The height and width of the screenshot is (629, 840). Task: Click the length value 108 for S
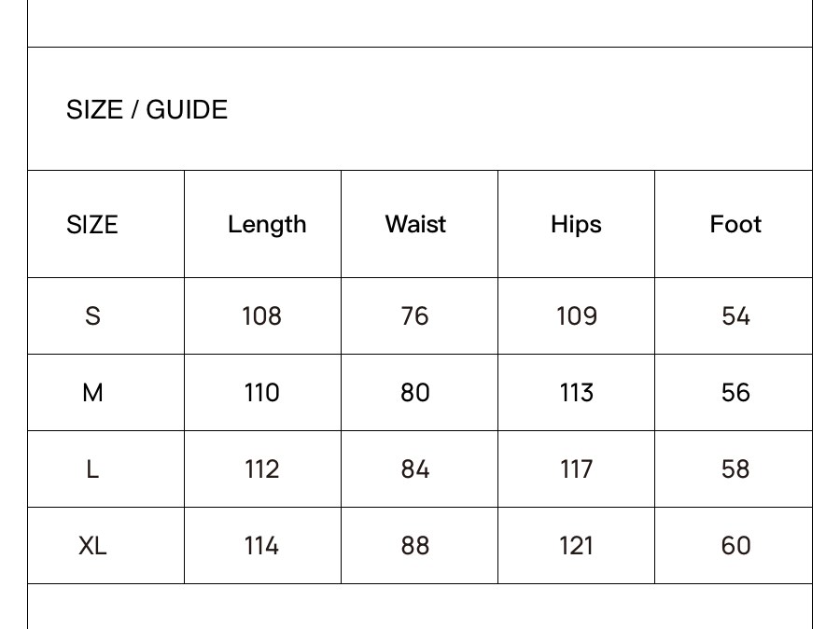(261, 316)
